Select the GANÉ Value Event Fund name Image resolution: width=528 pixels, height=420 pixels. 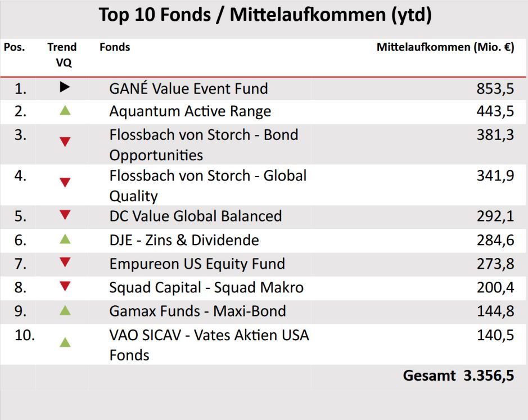[188, 88]
